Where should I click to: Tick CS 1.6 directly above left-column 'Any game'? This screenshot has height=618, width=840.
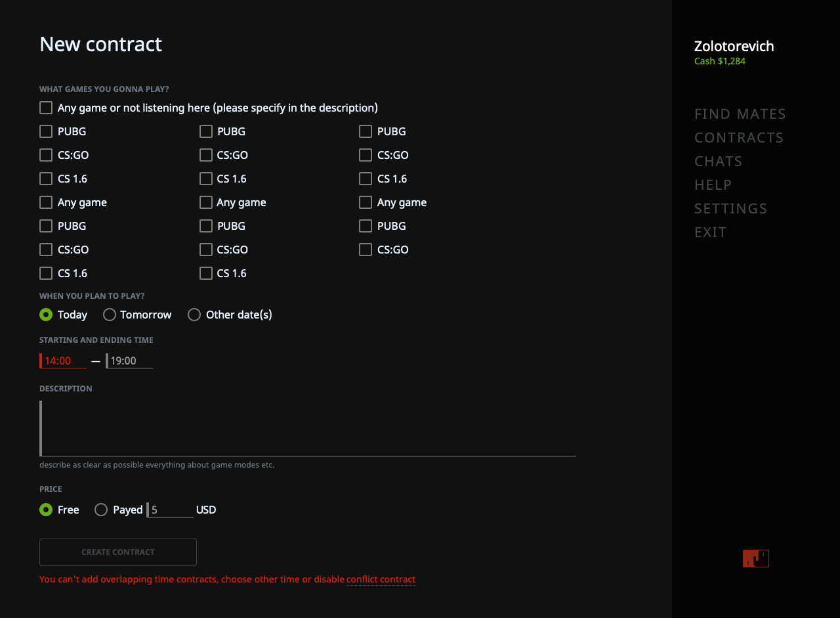click(x=46, y=179)
